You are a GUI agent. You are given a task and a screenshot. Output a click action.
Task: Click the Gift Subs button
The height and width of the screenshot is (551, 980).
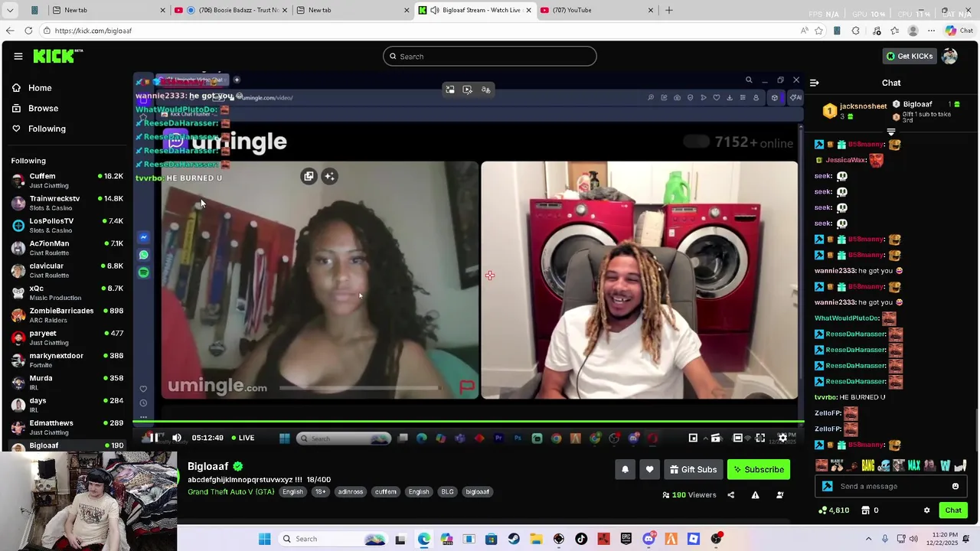693,469
